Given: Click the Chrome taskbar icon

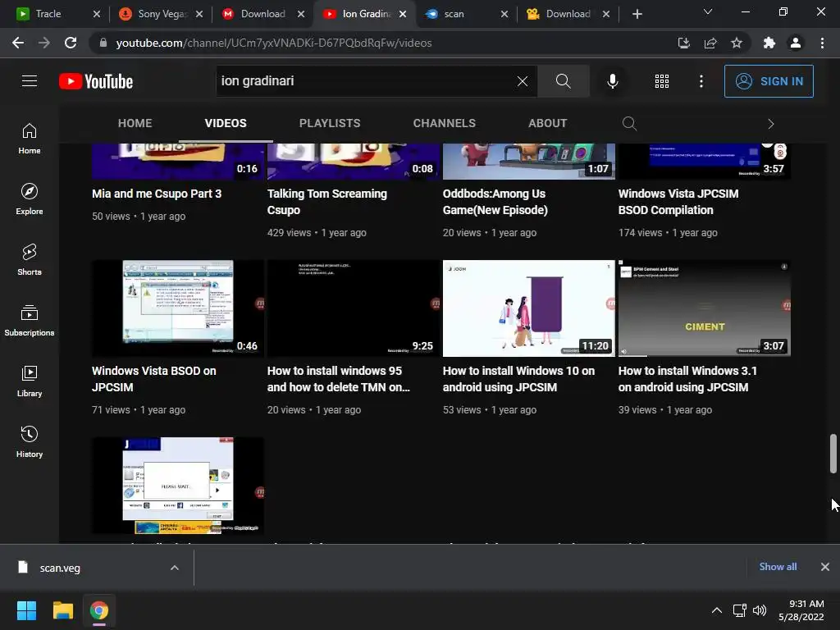Looking at the screenshot, I should [x=99, y=610].
